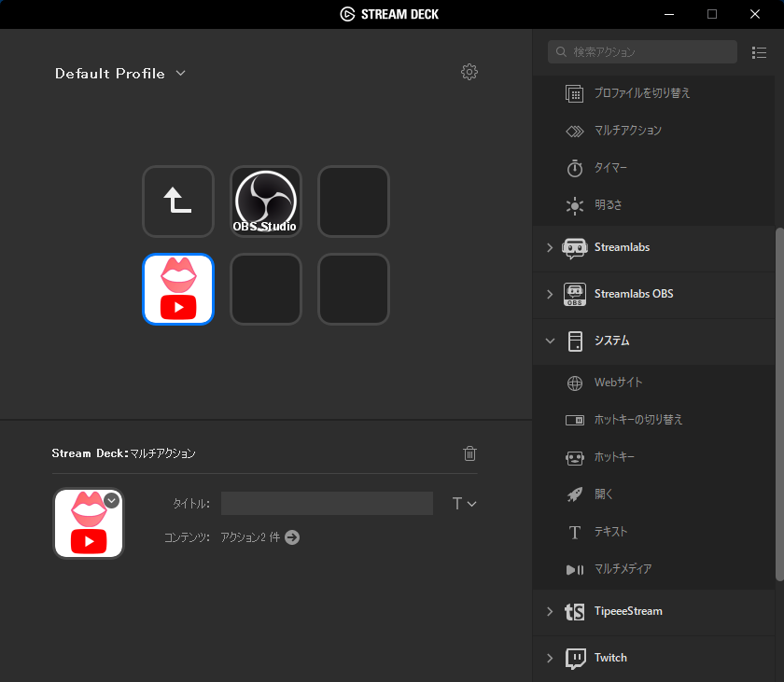784x682 pixels.
Task: Click the Streamlabs OBS category icon
Action: (x=575, y=294)
